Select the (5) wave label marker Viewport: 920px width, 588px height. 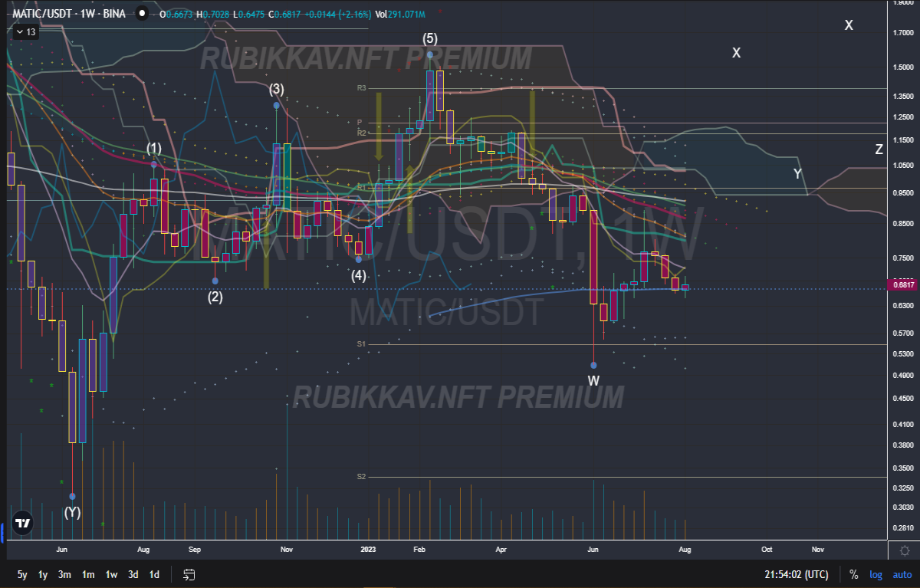(430, 38)
